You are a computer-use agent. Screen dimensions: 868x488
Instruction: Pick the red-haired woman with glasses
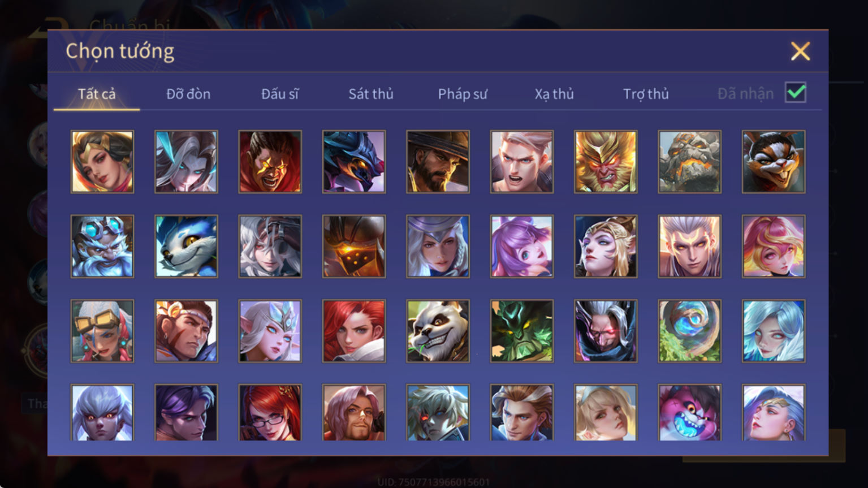pyautogui.click(x=270, y=412)
